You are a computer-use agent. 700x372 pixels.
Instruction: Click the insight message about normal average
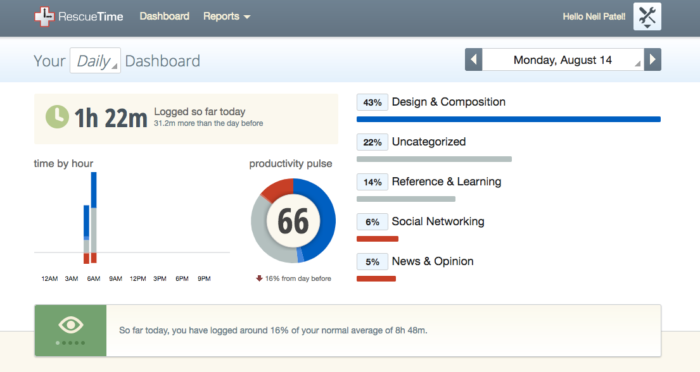coord(273,330)
